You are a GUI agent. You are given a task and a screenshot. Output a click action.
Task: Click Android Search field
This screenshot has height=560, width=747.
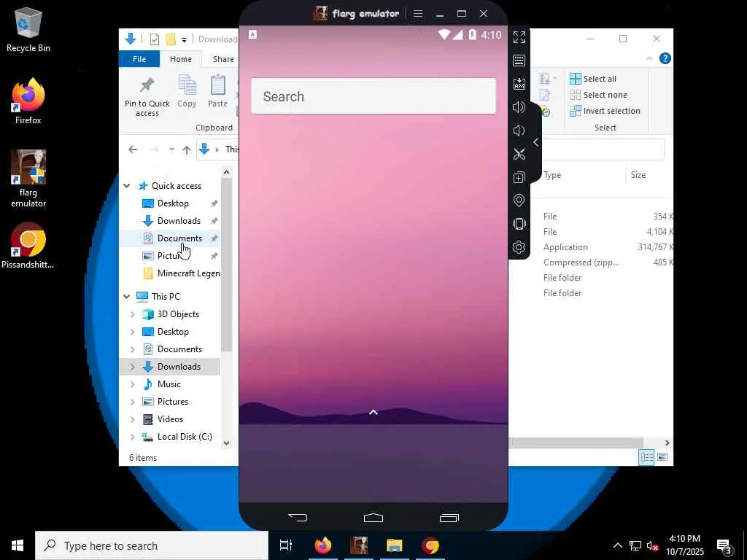tap(373, 96)
